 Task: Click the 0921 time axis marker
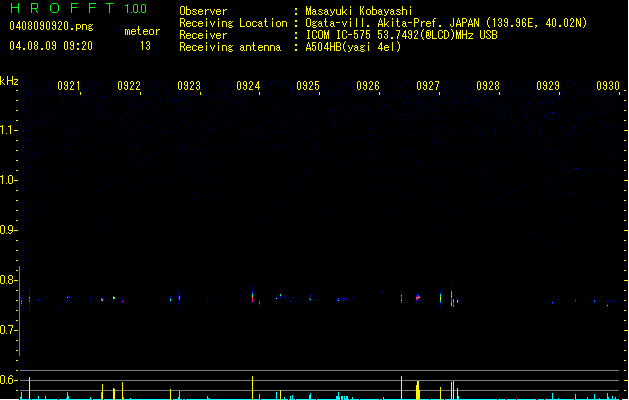[x=69, y=86]
